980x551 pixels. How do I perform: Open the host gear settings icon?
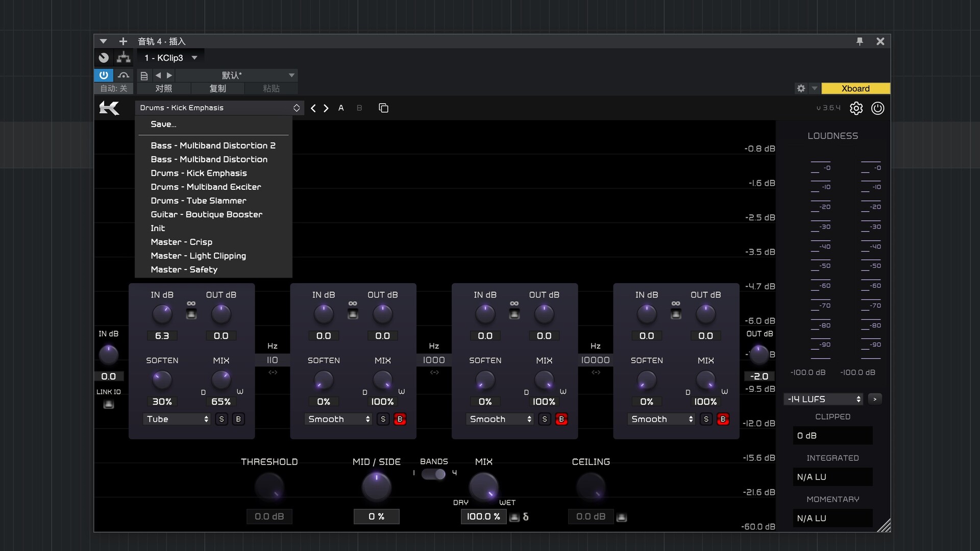(801, 88)
